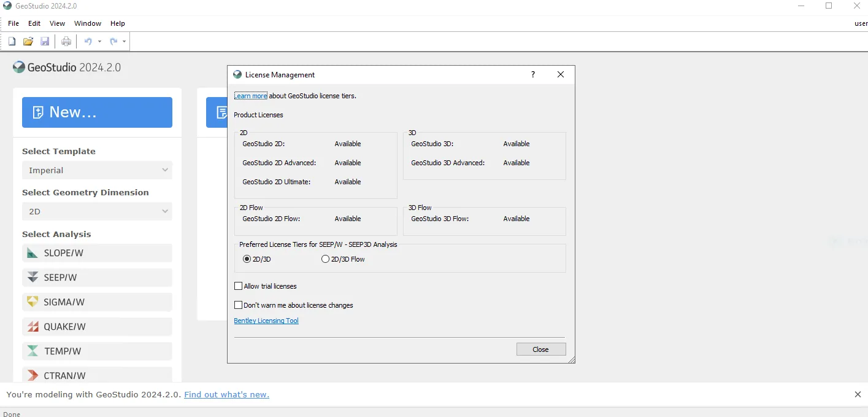Image resolution: width=868 pixels, height=417 pixels.
Task: Click the Redo arrow icon
Action: (113, 41)
